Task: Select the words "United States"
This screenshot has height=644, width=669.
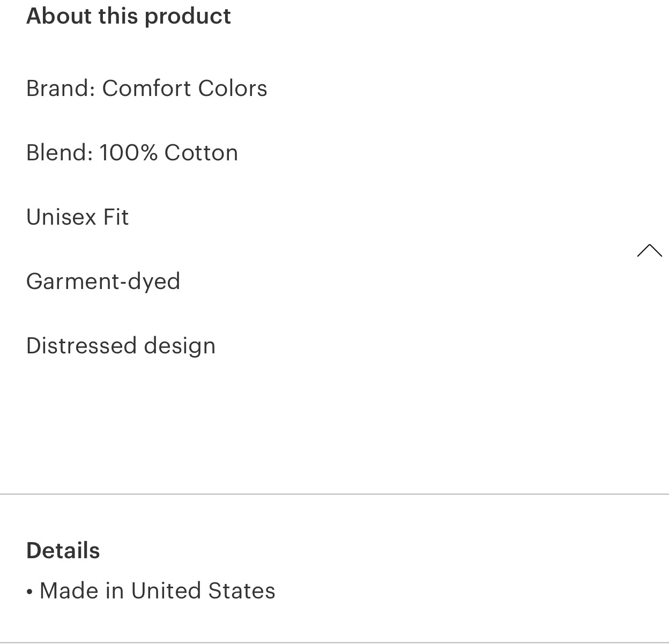Action: tap(203, 591)
